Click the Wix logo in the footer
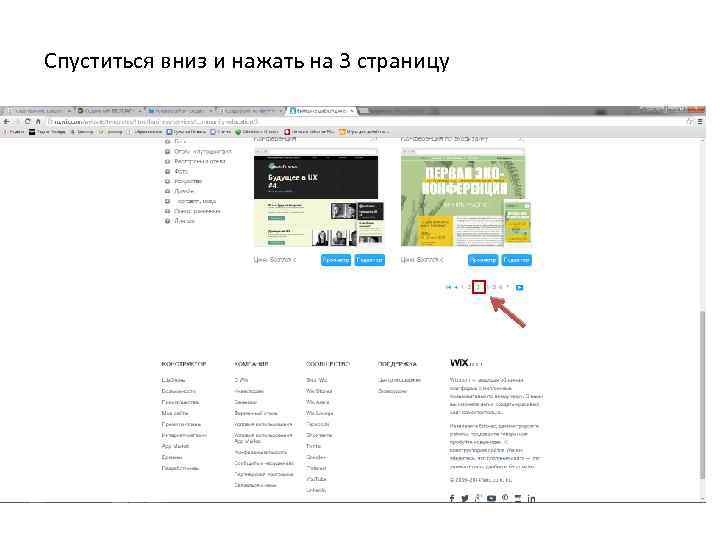Viewport: 720px width, 540px height. click(x=465, y=363)
